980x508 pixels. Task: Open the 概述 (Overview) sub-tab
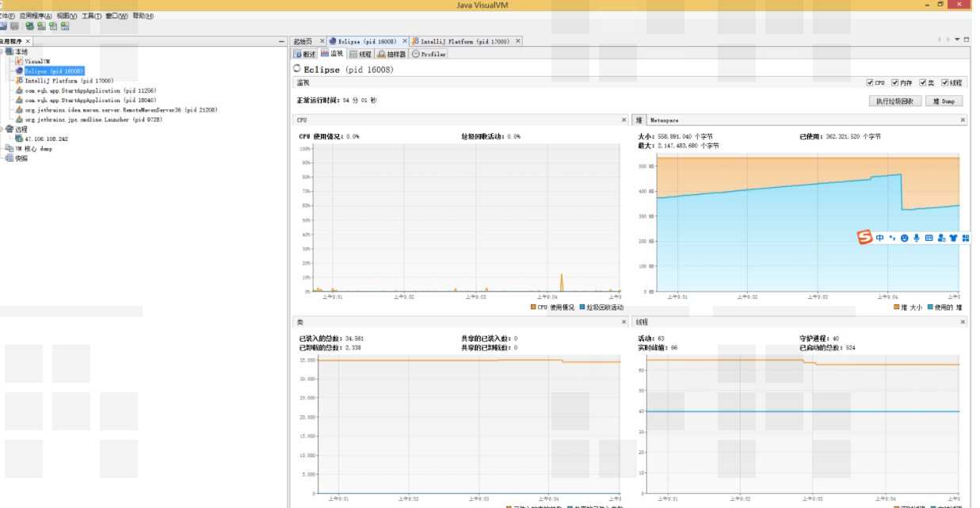[x=306, y=54]
